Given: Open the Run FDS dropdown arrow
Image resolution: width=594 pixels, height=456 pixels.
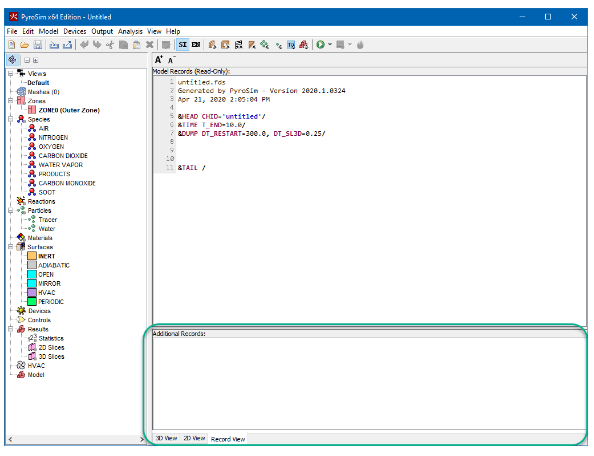Looking at the screenshot, I should pyautogui.click(x=330, y=45).
